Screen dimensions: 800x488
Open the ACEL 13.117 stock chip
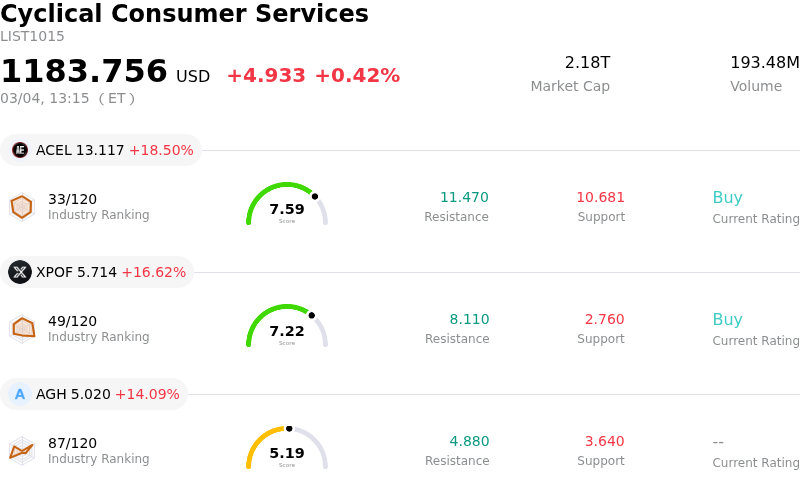click(x=102, y=150)
